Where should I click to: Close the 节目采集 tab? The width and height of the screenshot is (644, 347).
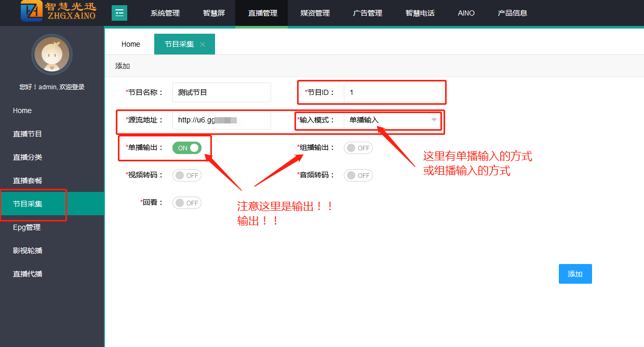203,45
